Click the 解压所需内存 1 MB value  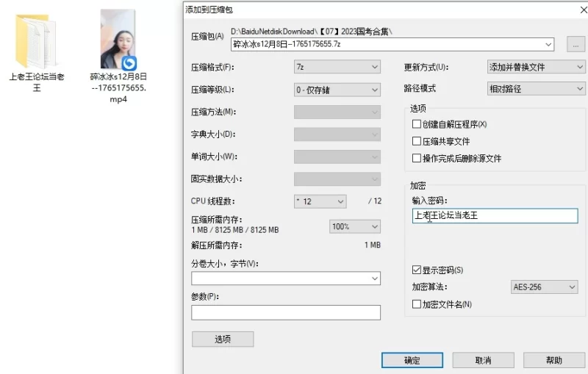coord(373,245)
